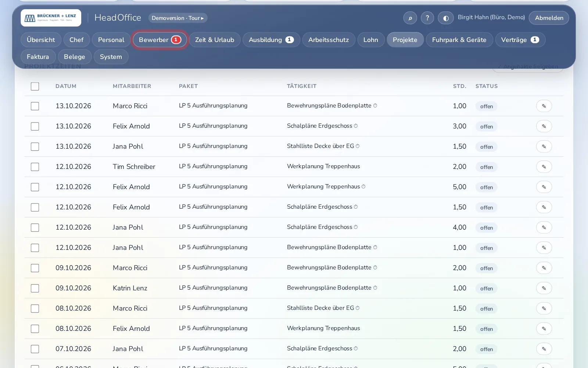The height and width of the screenshot is (368, 588).
Task: Tick the checkbox on Katrin Lenz's row
Action: click(35, 288)
